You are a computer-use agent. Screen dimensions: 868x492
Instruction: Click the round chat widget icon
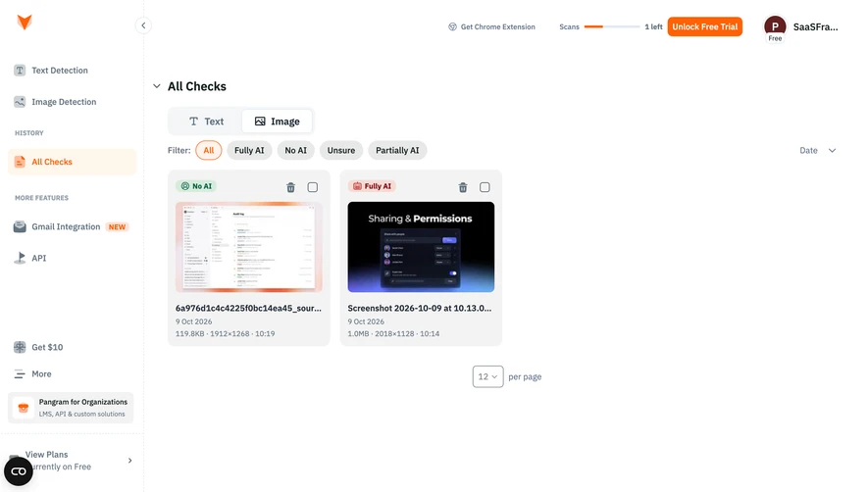point(19,471)
